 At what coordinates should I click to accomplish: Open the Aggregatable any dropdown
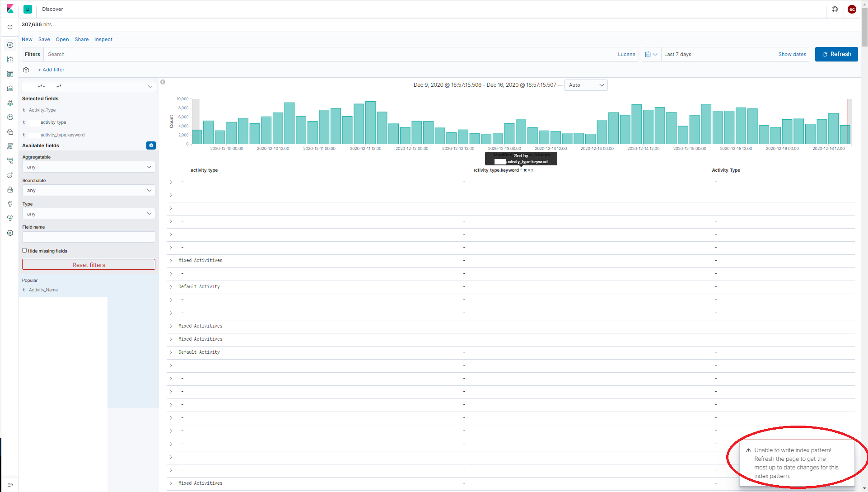[x=89, y=167]
